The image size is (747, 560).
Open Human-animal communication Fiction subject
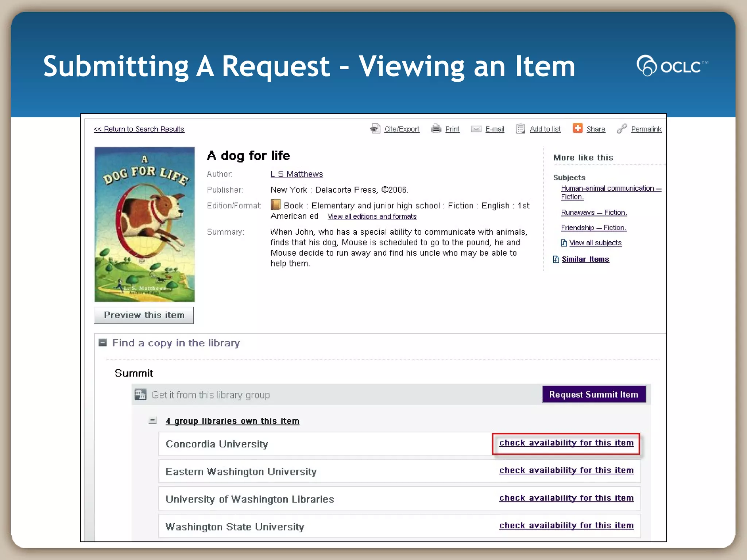(611, 192)
